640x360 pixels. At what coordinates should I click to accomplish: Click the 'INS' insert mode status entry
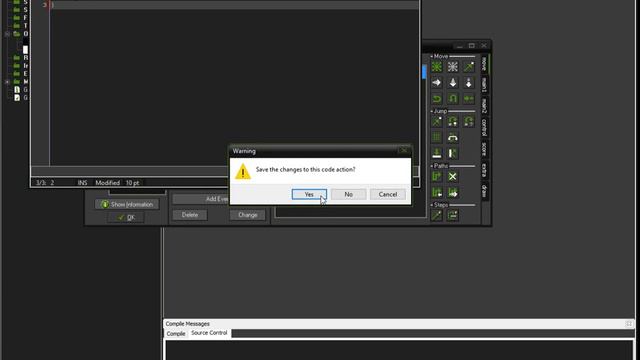82,183
